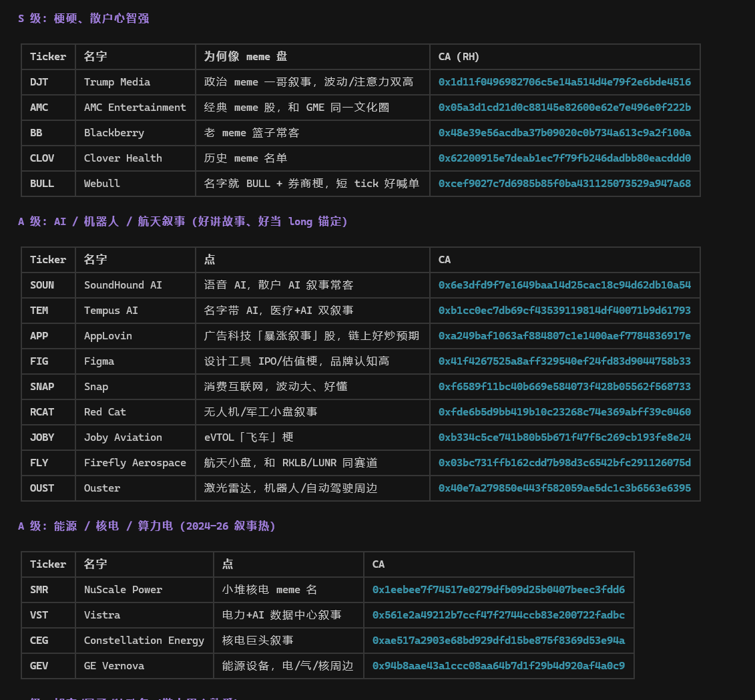Click the Red Cat contract address

(x=564, y=412)
